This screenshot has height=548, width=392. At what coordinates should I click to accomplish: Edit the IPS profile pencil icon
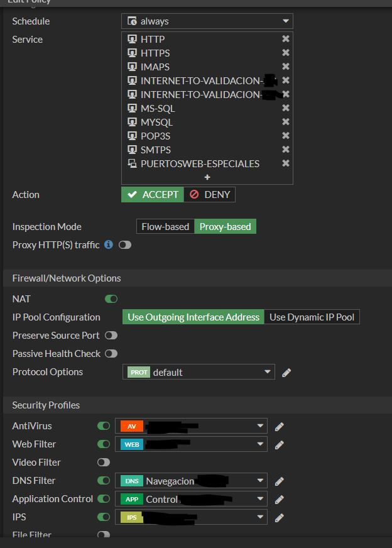coord(280,518)
